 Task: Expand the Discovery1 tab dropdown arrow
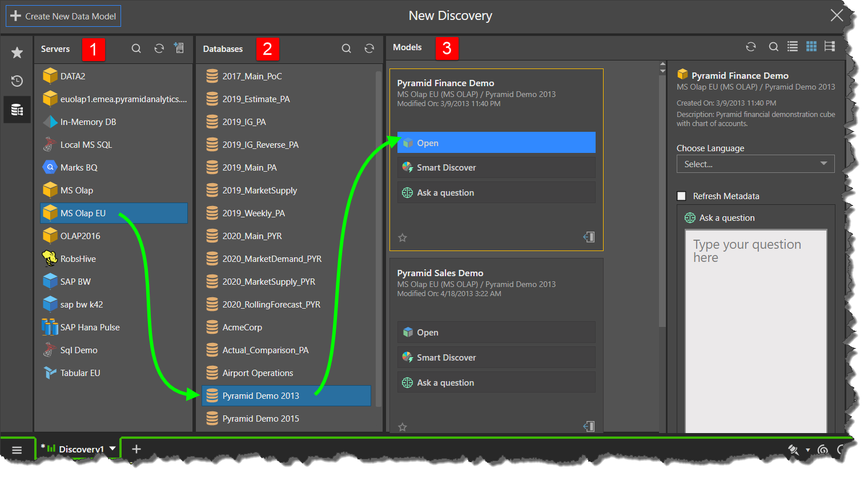tap(112, 448)
